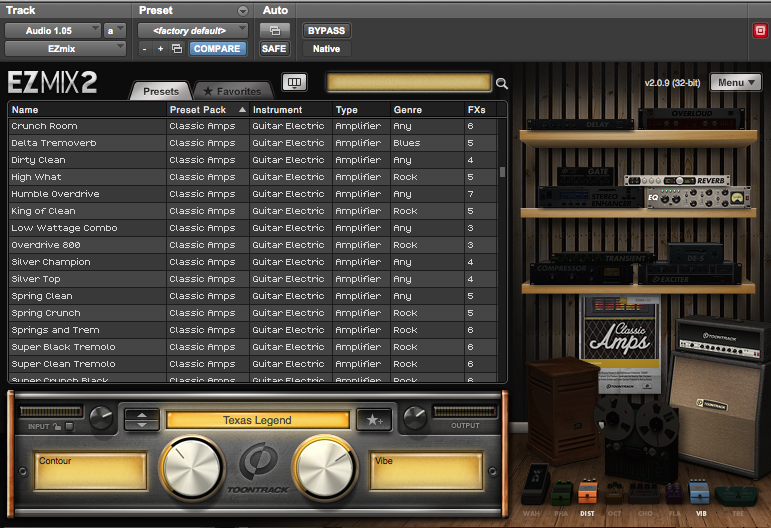Image resolution: width=771 pixels, height=528 pixels.
Task: Open the EZmix Menu dropdown
Action: coord(736,83)
